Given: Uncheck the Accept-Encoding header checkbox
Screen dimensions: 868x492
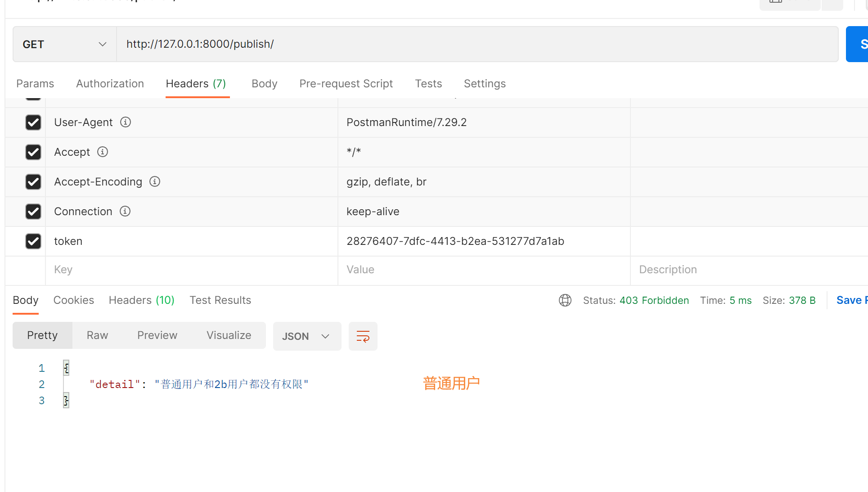Looking at the screenshot, I should pos(33,182).
